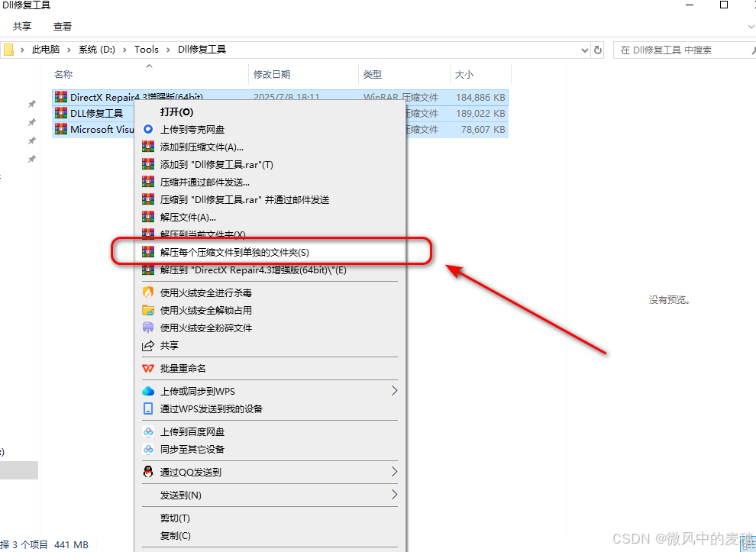Click QQ penguin icon beside 通过QQ发送到

148,472
